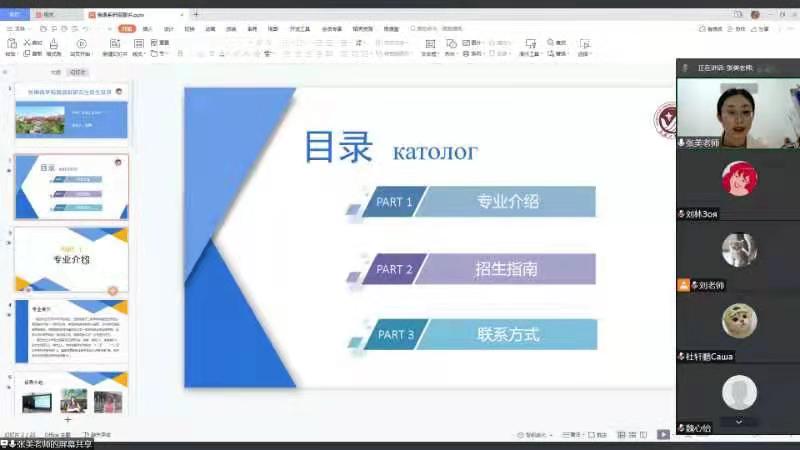This screenshot has height=450, width=800.
Task: Click the Find icon in the ribbon
Action: tap(551, 45)
